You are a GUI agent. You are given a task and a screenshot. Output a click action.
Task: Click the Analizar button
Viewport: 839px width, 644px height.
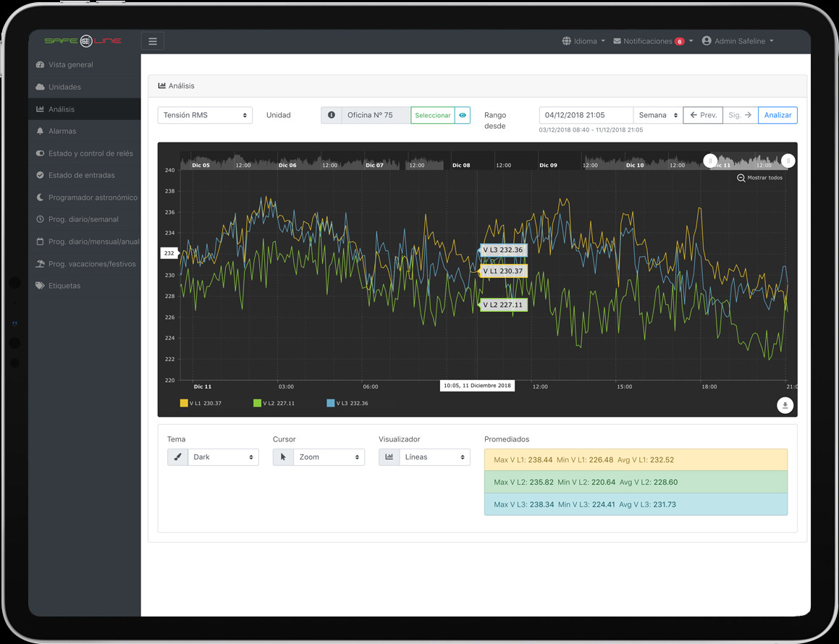pos(777,115)
